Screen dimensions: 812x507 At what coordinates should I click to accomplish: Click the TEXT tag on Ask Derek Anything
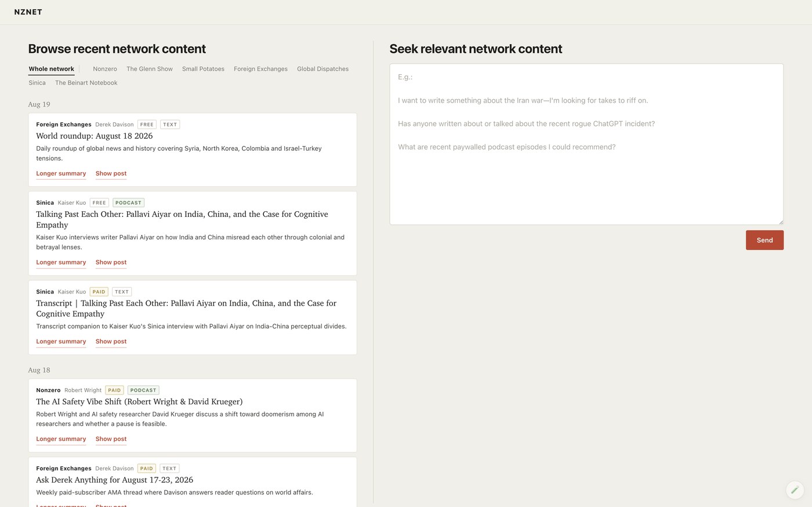pyautogui.click(x=169, y=469)
